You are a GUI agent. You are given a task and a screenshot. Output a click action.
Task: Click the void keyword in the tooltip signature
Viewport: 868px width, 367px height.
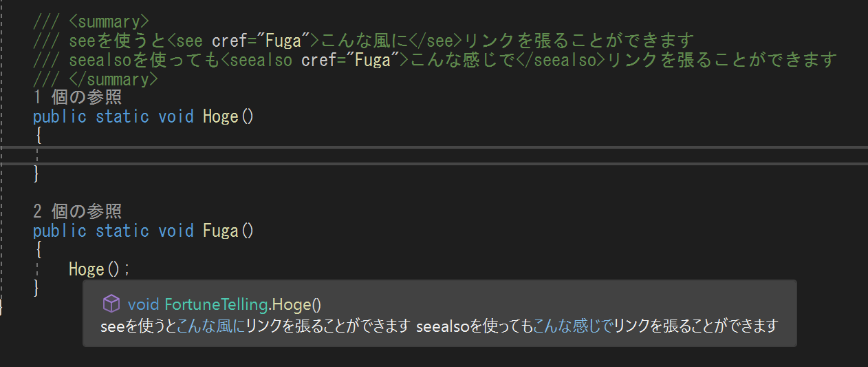point(143,304)
